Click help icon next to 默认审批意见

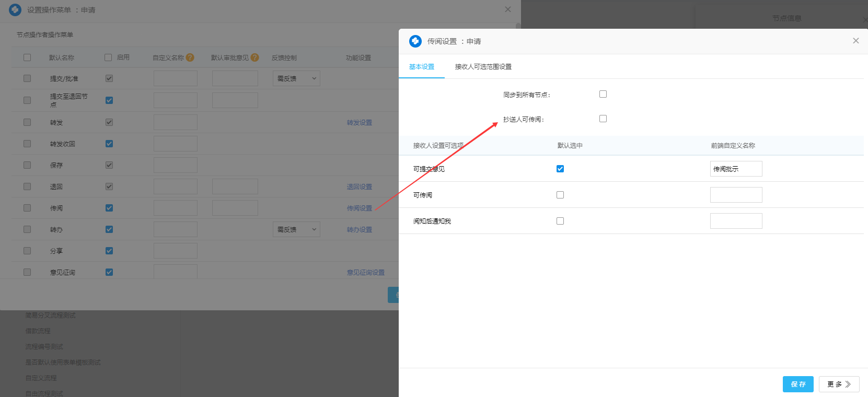point(254,57)
